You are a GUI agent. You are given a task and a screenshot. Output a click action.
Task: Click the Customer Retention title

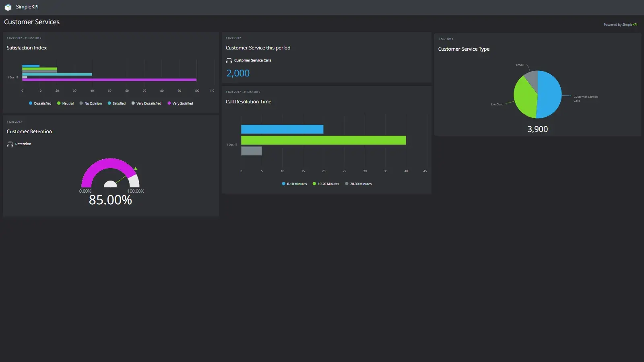[29, 132]
